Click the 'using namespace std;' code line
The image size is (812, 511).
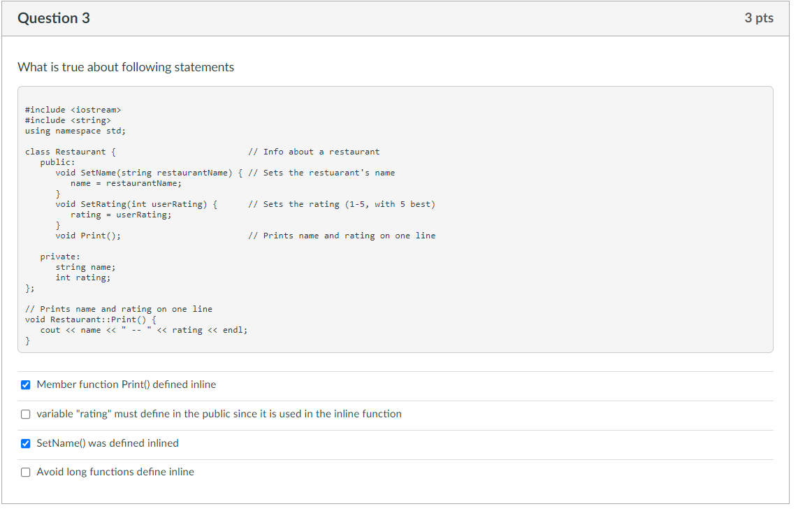(x=75, y=131)
